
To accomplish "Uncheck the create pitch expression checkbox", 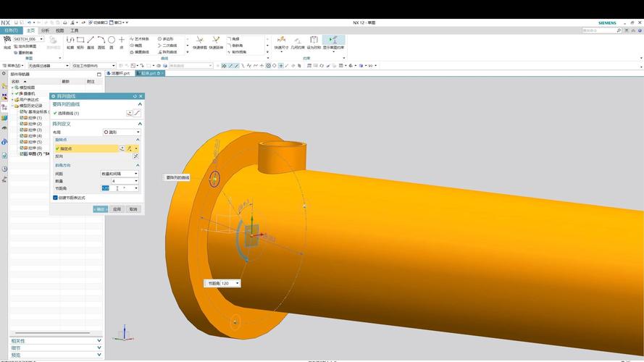I will tap(56, 198).
